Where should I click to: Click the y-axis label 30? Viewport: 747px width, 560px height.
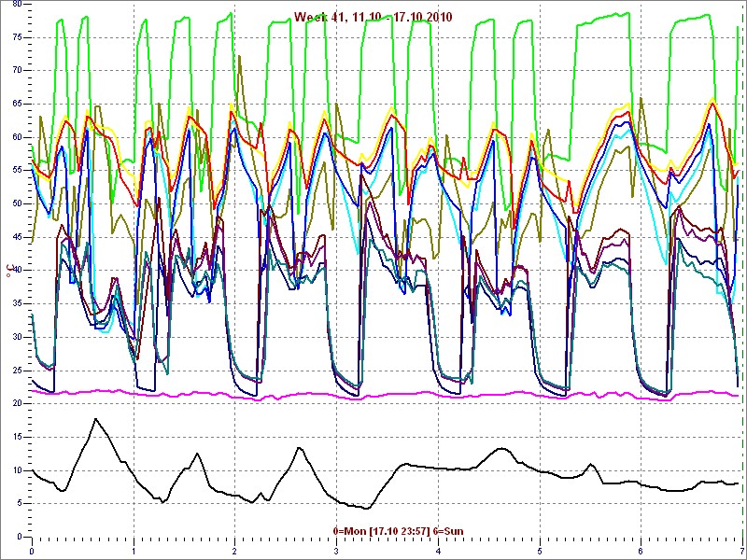[17, 337]
